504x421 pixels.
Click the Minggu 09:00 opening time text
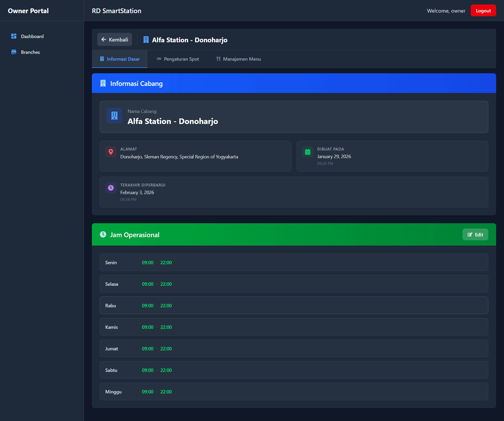click(148, 392)
